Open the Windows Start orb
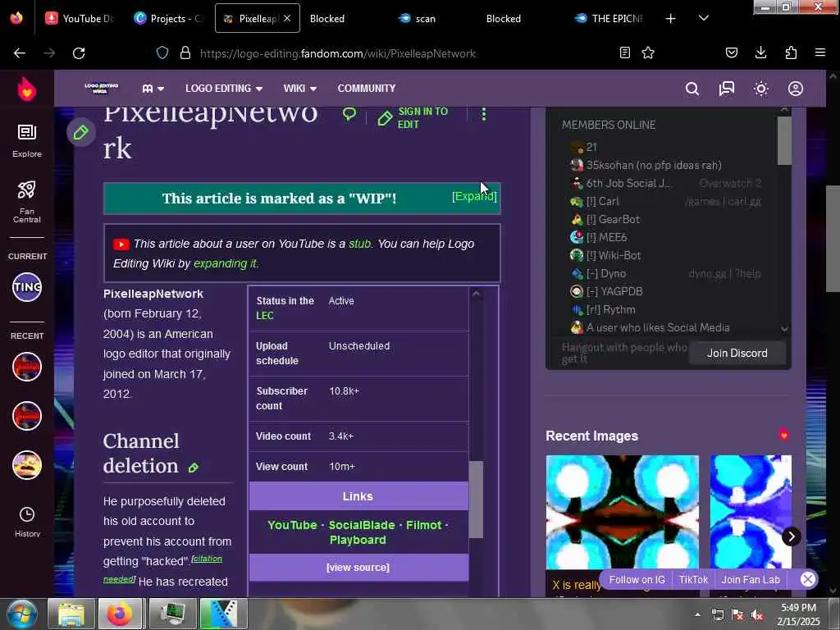Screen dimensions: 840x630 (21, 614)
